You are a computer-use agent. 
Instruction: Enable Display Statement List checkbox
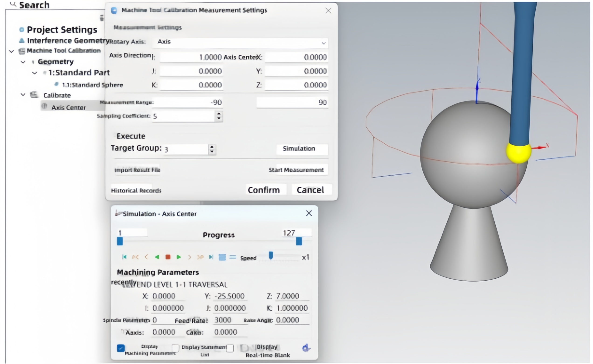point(176,348)
